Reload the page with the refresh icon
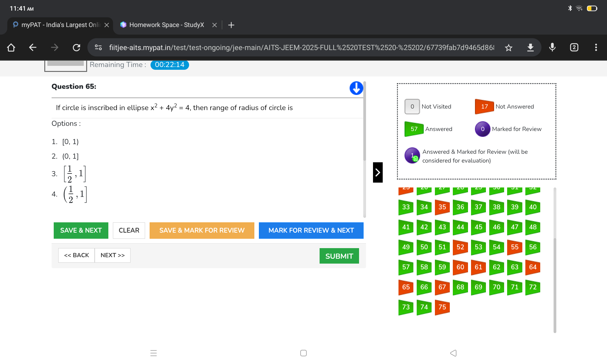 [76, 47]
